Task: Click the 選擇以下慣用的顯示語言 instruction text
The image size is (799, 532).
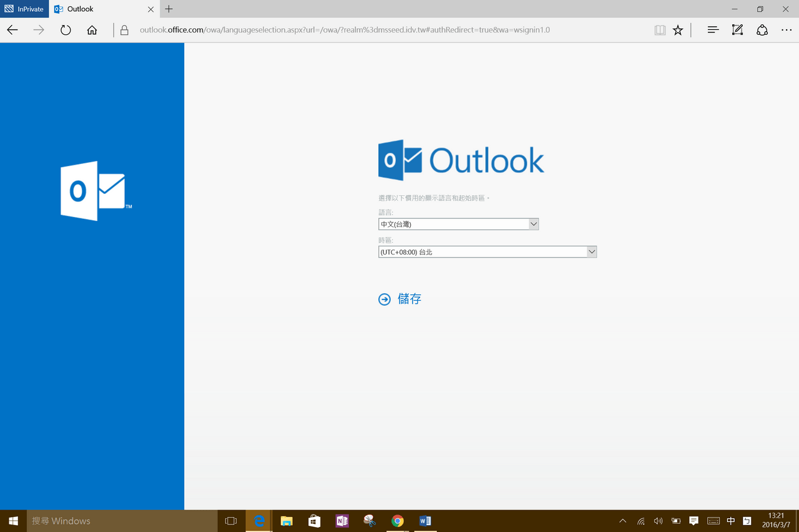Action: 434,198
